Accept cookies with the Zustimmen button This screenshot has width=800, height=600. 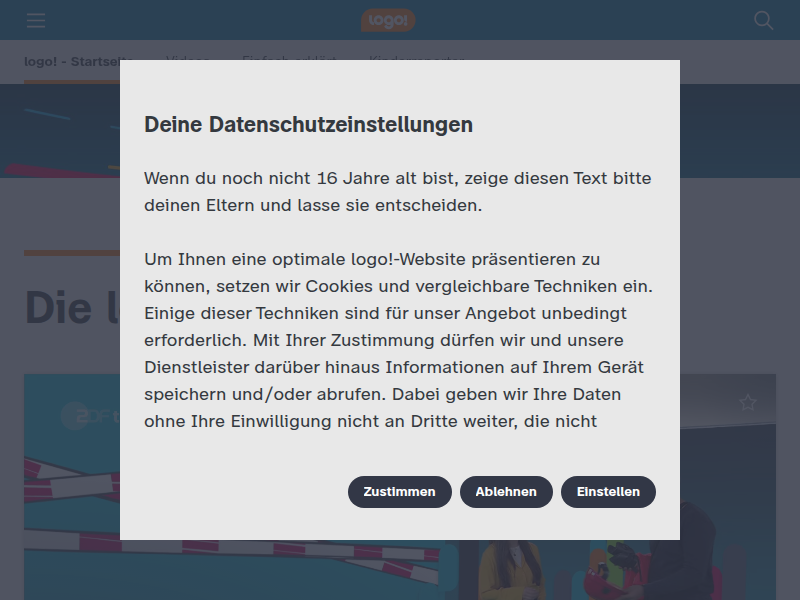399,492
